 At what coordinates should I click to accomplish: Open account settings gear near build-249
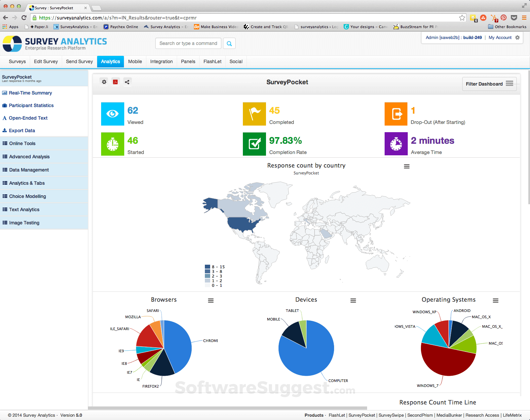(517, 37)
